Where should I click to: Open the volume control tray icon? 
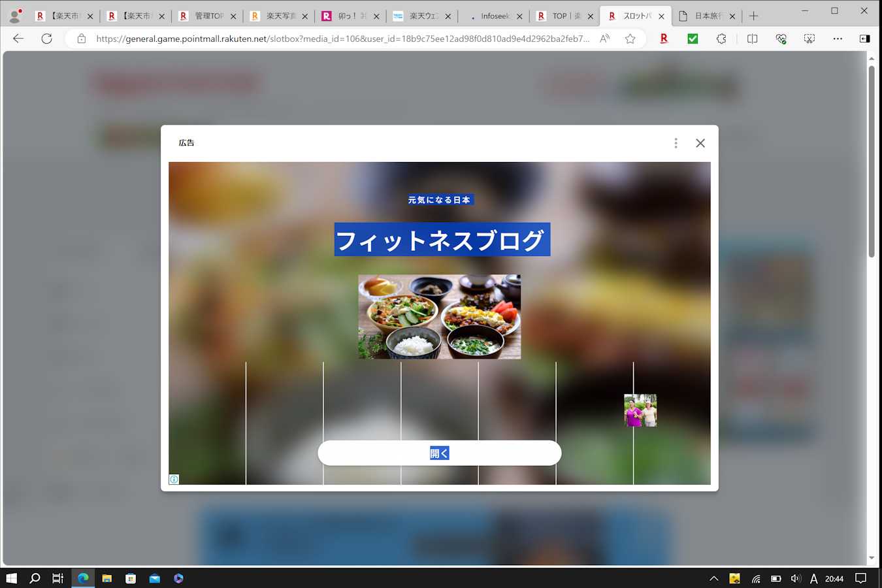(x=796, y=578)
